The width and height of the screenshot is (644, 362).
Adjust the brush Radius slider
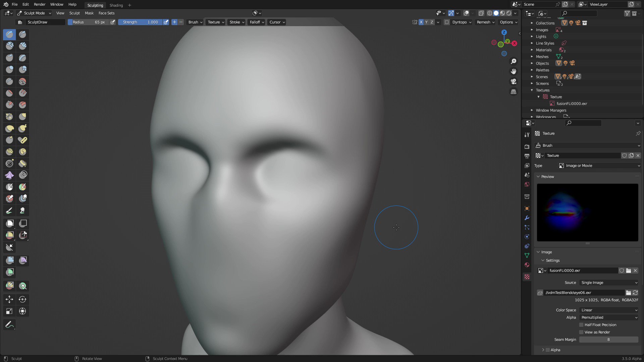coord(89,22)
